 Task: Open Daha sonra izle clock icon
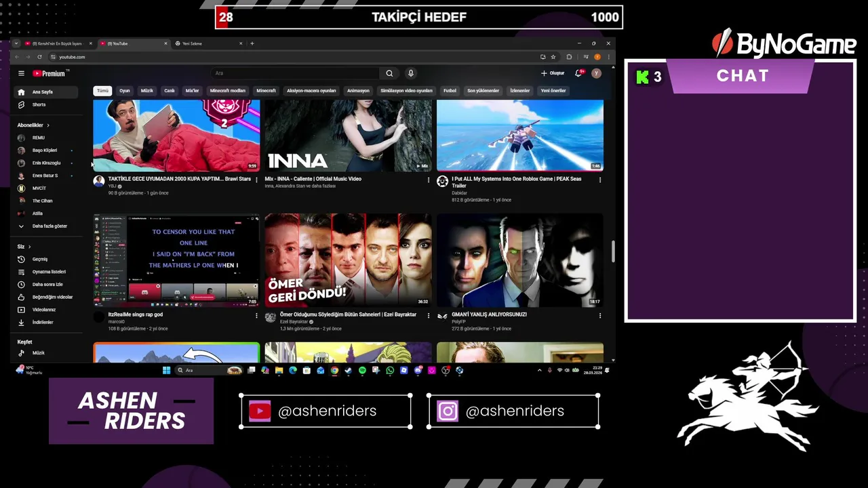(21, 285)
